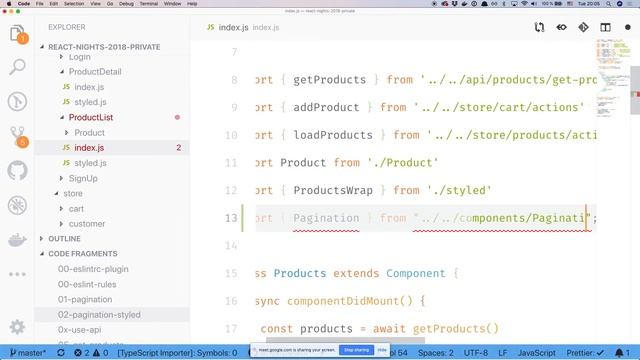Change the JavaScript language mode
The image size is (640, 360).
pyautogui.click(x=536, y=353)
